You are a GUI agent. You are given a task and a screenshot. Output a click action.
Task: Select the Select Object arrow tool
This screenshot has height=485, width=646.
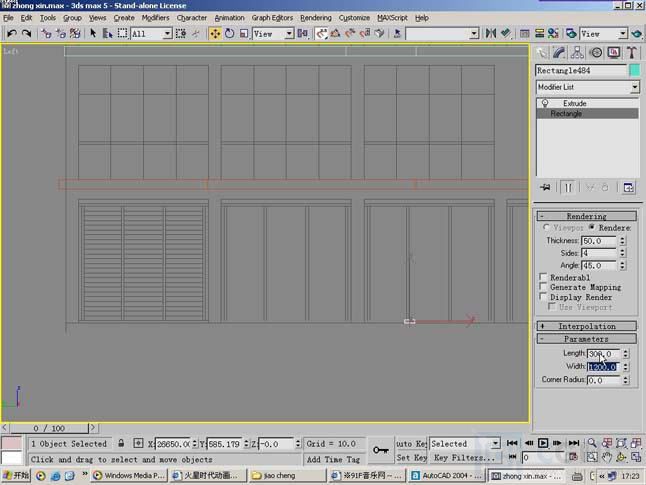pyautogui.click(x=93, y=33)
